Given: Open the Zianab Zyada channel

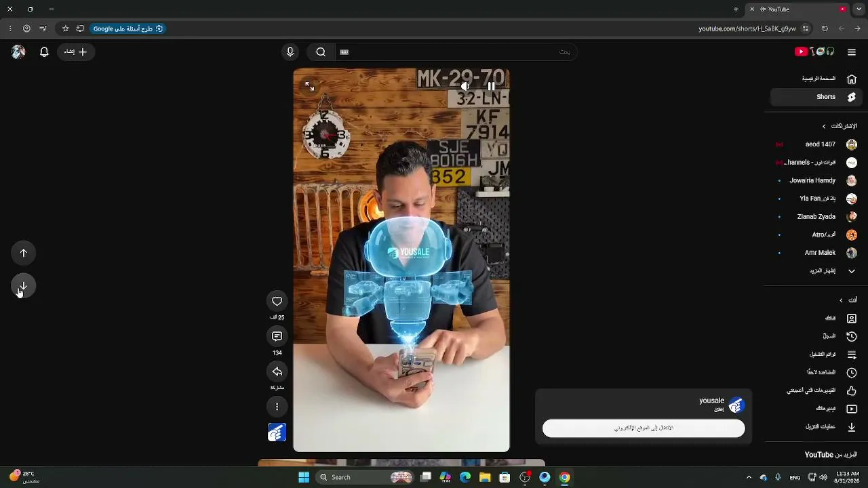Looking at the screenshot, I should [816, 217].
